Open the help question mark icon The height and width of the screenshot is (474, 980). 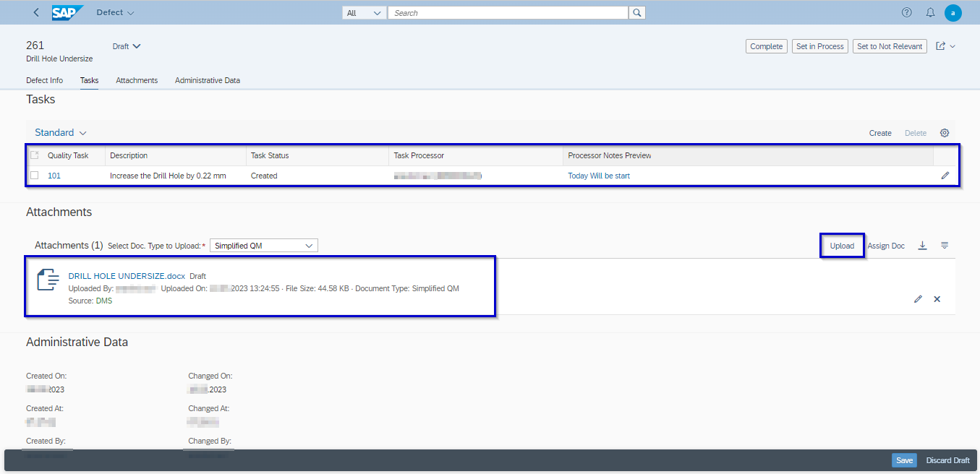[906, 12]
